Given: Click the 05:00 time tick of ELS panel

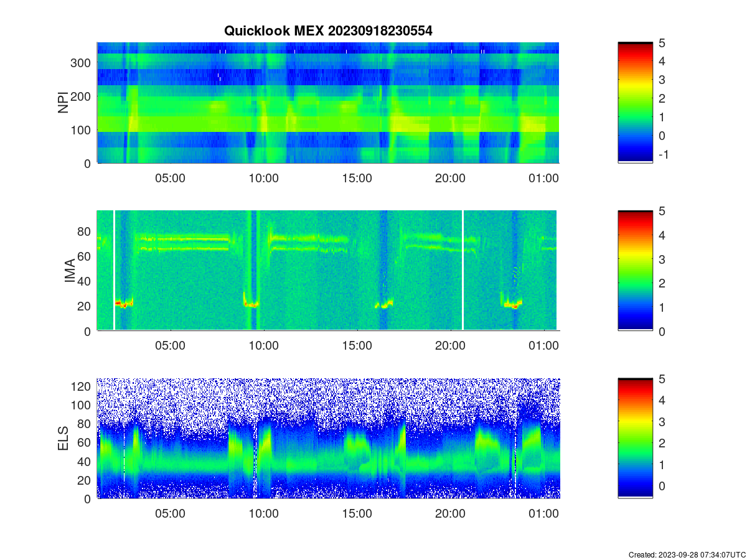Looking at the screenshot, I should tap(170, 514).
